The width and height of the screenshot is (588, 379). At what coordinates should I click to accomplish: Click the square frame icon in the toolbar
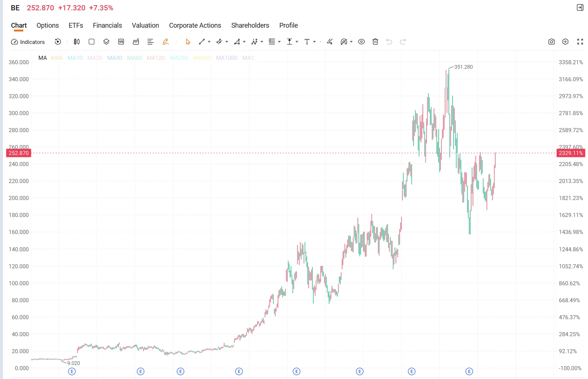coord(92,42)
